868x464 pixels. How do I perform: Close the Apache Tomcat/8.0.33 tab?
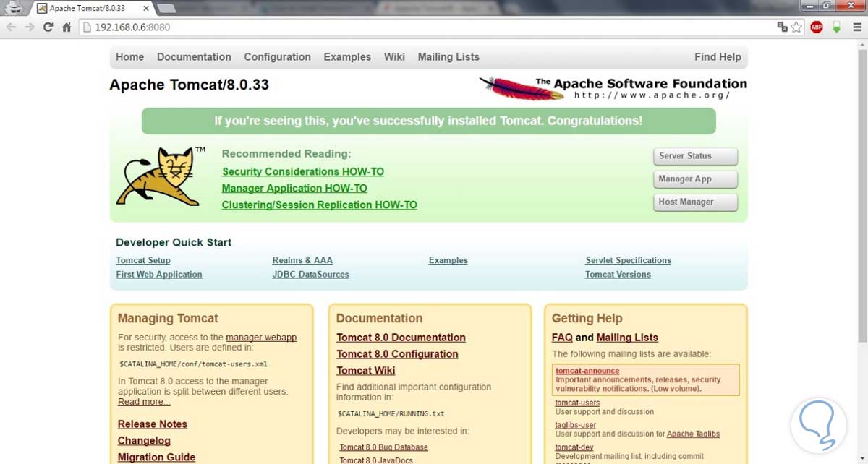(x=145, y=9)
